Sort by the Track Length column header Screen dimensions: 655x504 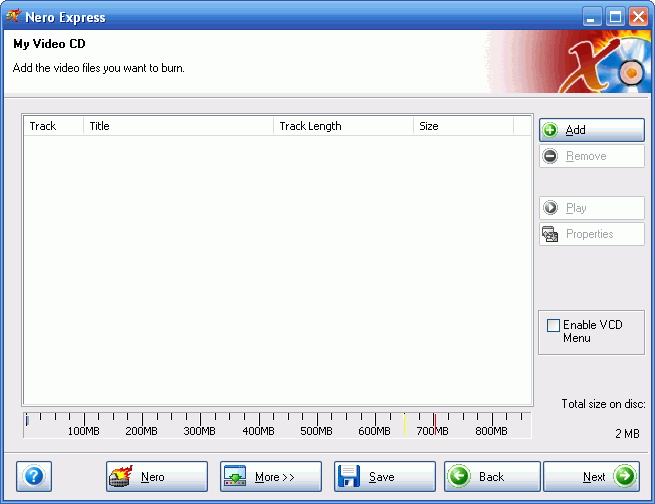[x=343, y=126]
